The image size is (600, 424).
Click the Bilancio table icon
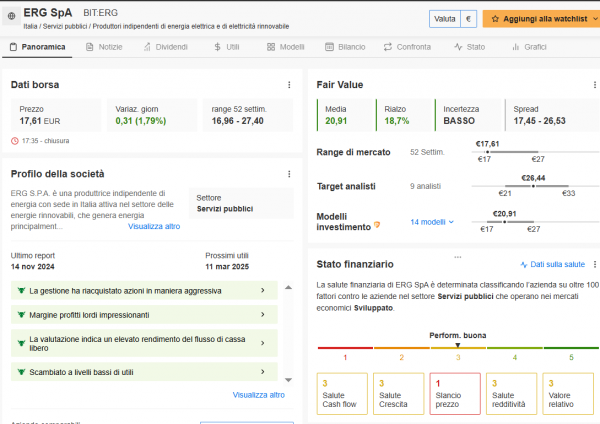click(x=329, y=47)
